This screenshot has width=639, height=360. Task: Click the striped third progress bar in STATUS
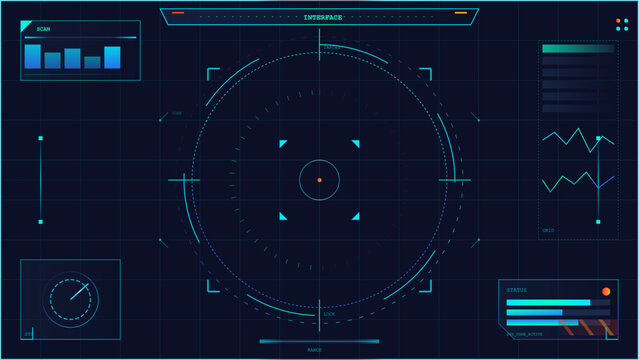coord(542,322)
